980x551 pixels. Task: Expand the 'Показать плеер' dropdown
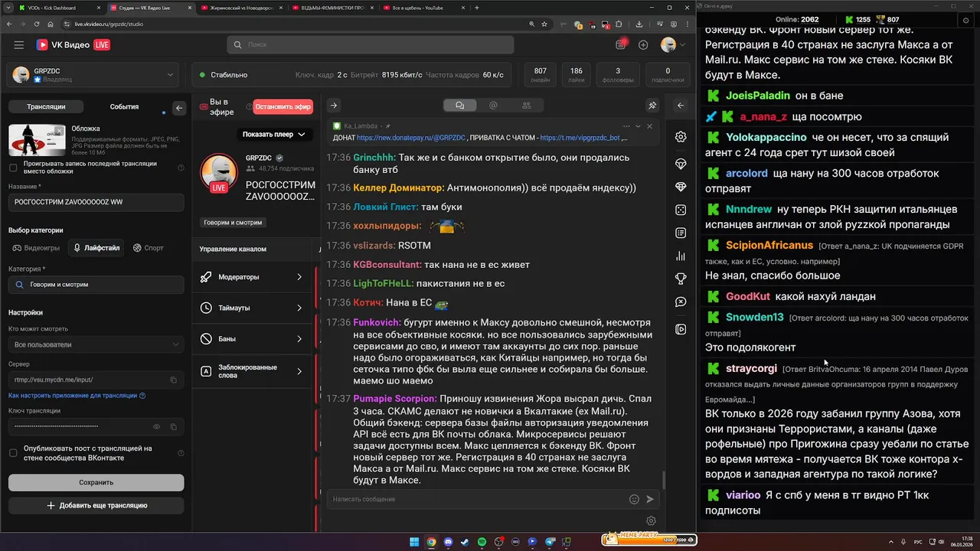pyautogui.click(x=273, y=134)
